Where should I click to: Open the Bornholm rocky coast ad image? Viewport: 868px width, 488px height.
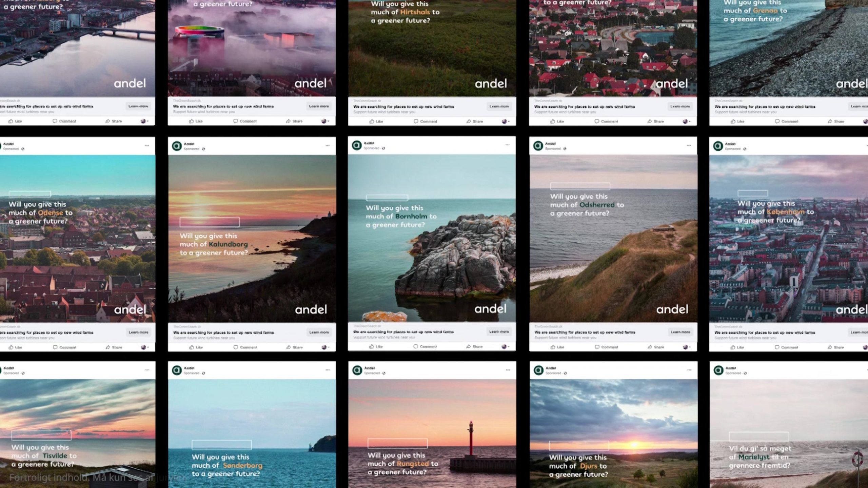point(432,238)
